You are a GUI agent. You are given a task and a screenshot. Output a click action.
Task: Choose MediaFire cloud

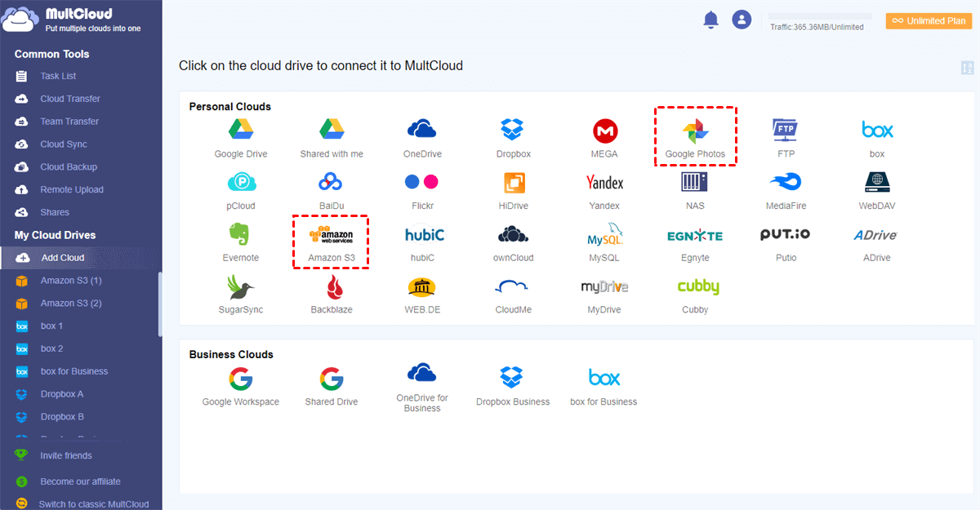click(786, 189)
